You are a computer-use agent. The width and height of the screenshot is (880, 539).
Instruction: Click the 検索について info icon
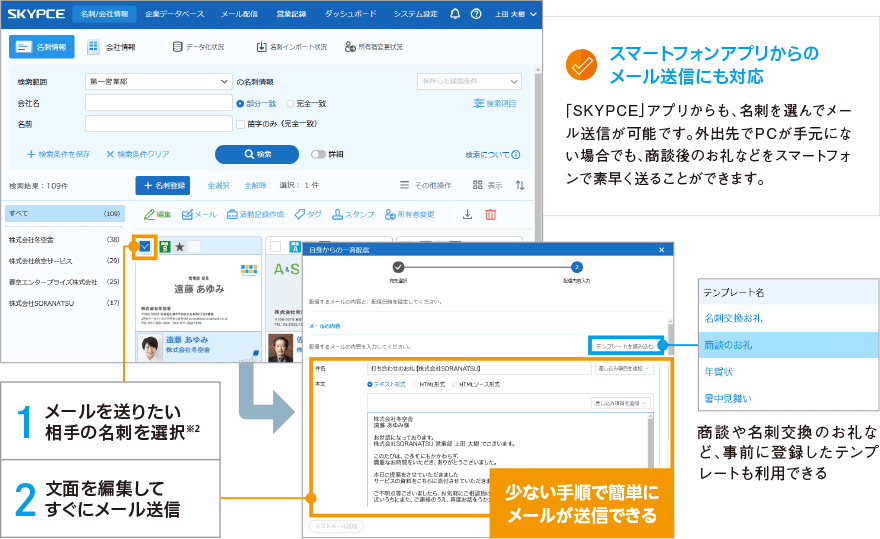click(x=516, y=154)
